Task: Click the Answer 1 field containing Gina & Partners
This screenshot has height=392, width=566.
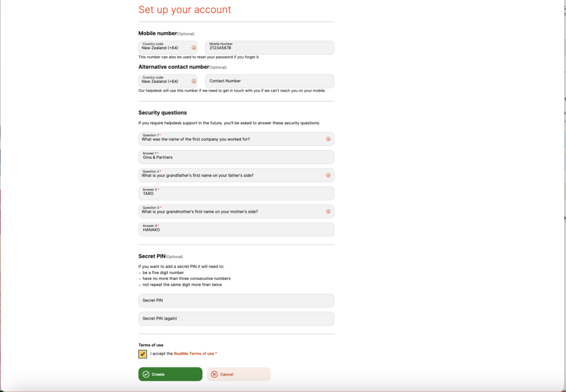Action: coord(236,157)
